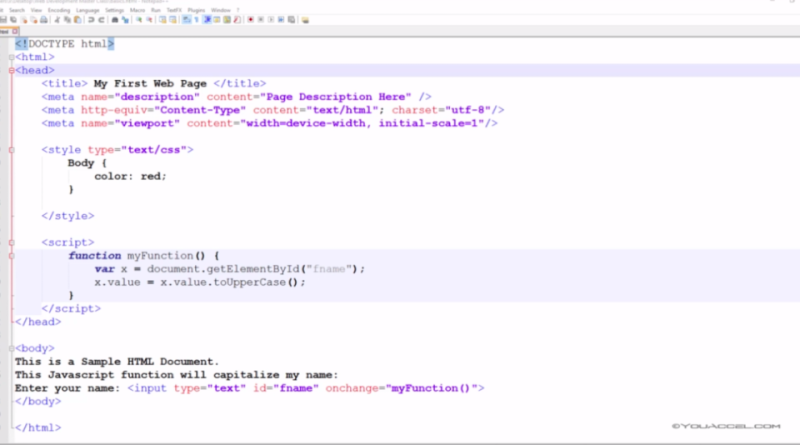Screen dimensions: 800x445
Task: Click the Run Macro Multiple Times icon
Action: tap(281, 19)
